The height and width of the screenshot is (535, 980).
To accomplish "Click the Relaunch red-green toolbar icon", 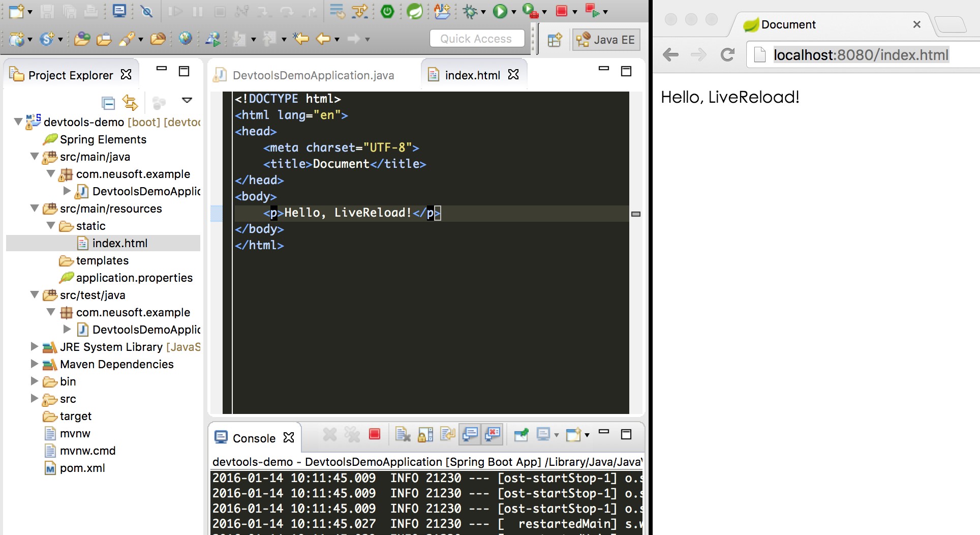I will [x=592, y=11].
